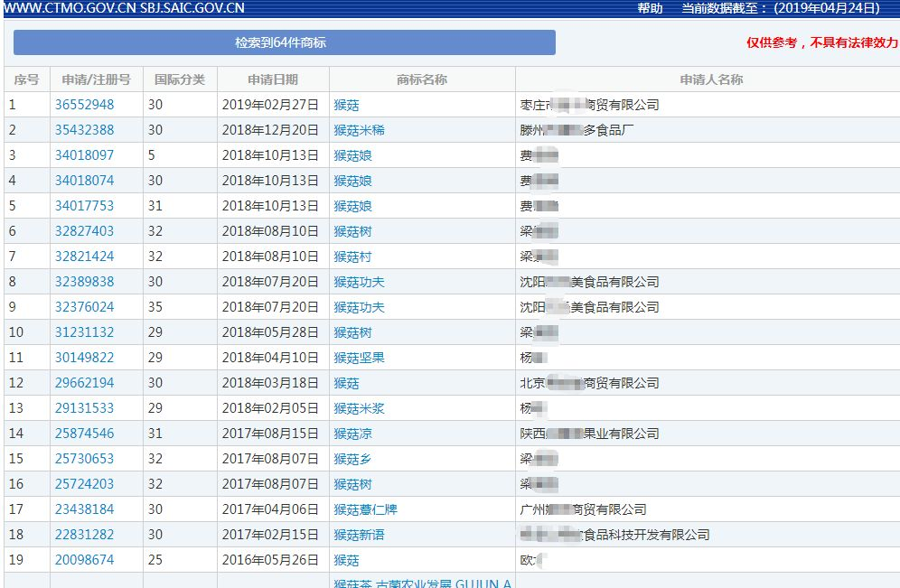Open trademark 猴菇功夫 in row 9
The image size is (900, 588).
tap(359, 307)
